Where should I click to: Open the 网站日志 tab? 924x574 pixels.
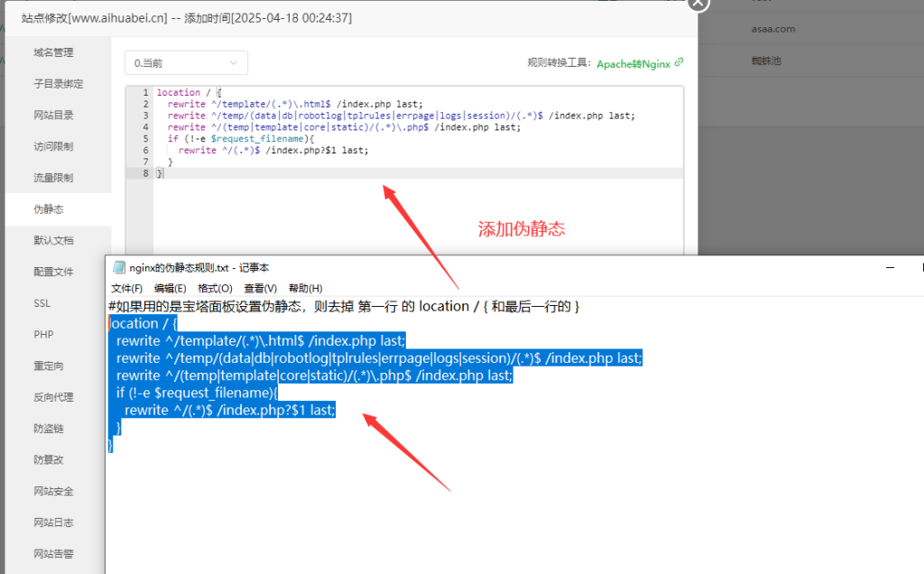[x=54, y=523]
